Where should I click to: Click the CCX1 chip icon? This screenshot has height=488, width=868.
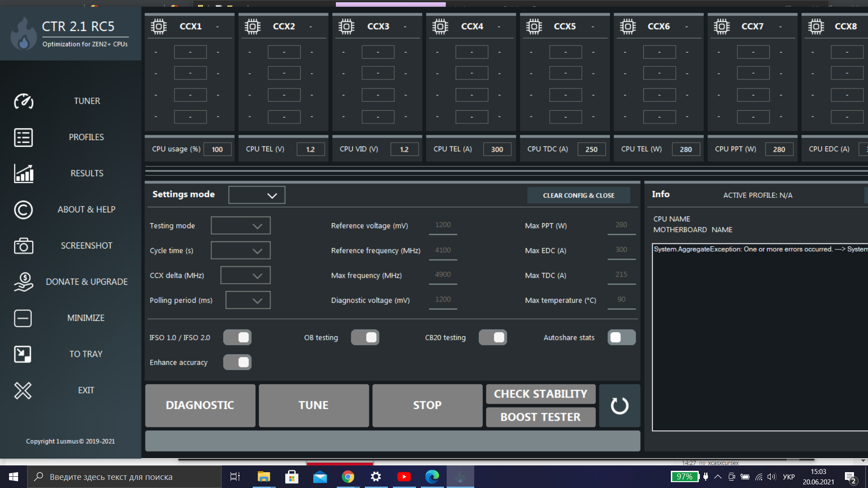[159, 27]
